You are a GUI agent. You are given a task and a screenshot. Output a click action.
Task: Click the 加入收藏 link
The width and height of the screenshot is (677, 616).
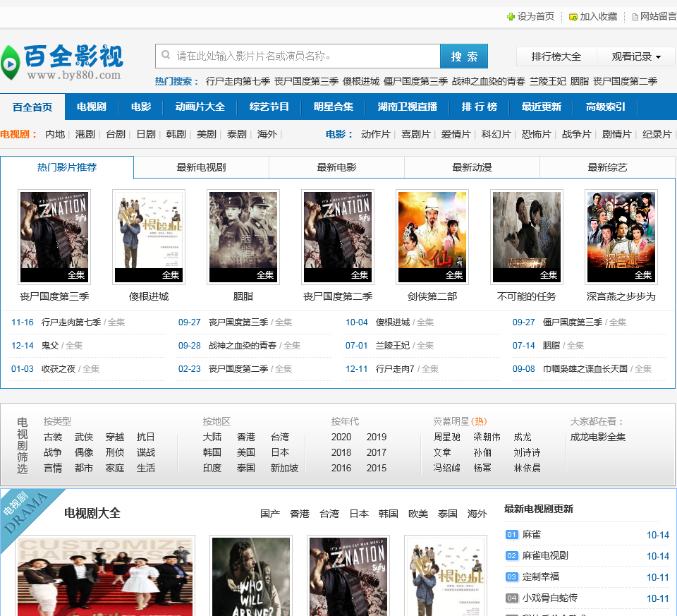(599, 17)
